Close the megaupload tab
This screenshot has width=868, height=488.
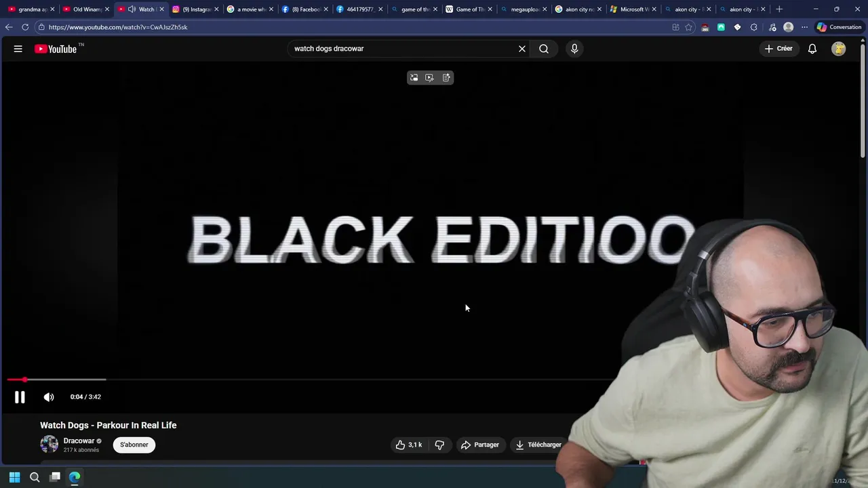pyautogui.click(x=545, y=9)
